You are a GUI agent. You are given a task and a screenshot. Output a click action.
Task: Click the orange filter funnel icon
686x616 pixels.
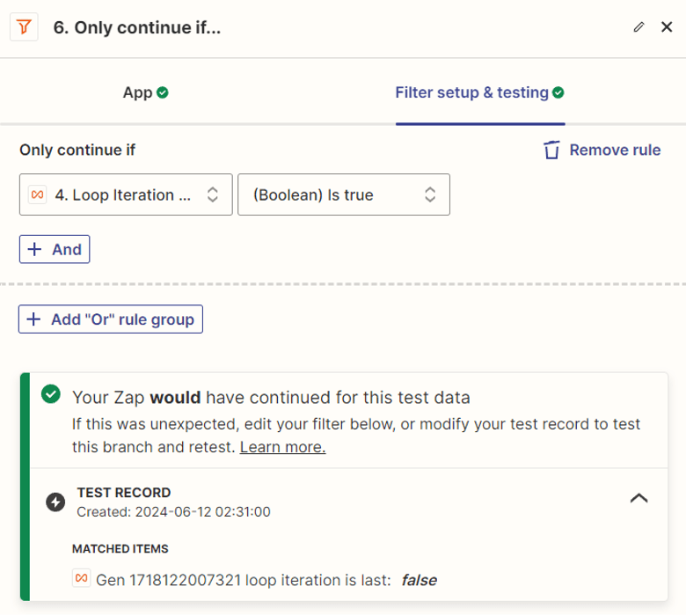(24, 27)
